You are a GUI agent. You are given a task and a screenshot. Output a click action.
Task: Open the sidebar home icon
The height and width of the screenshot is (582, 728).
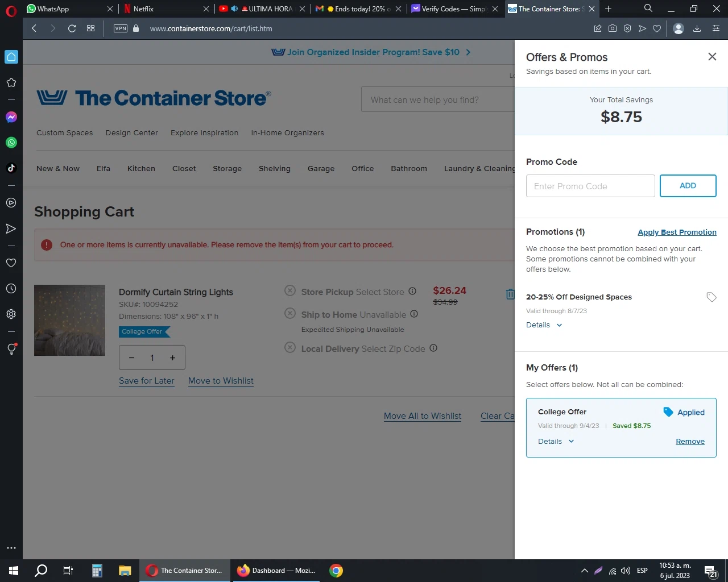11,57
